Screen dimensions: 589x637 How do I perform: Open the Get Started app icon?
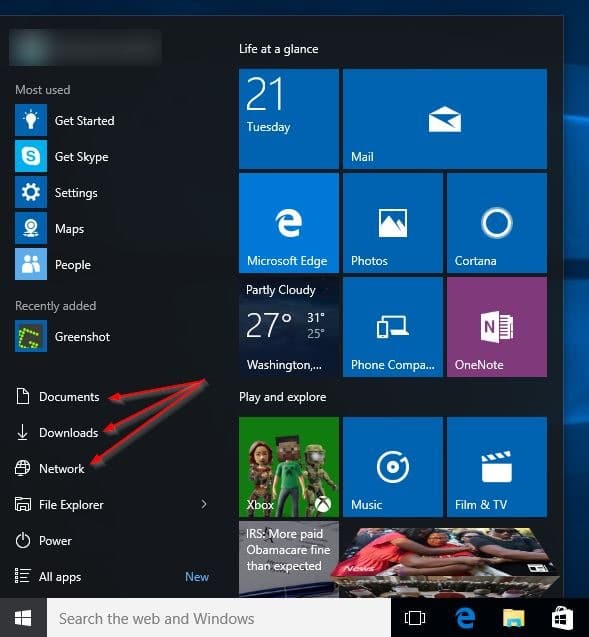(x=31, y=121)
